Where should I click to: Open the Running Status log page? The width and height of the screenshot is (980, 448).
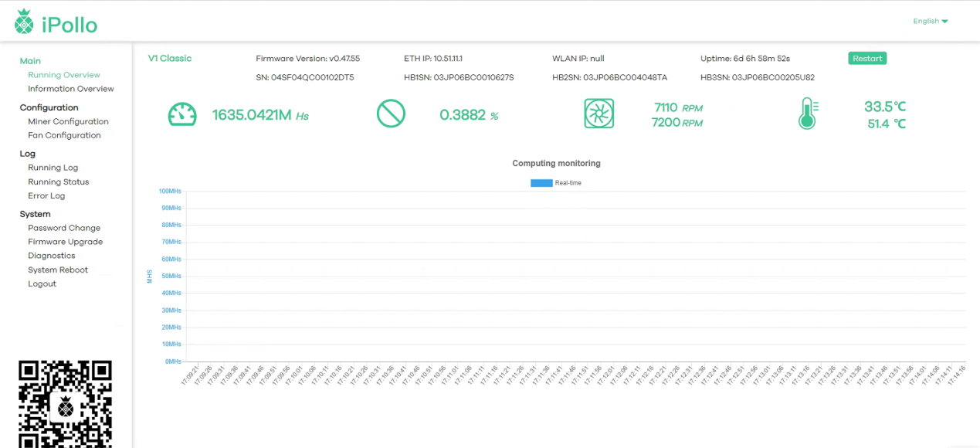pos(58,182)
